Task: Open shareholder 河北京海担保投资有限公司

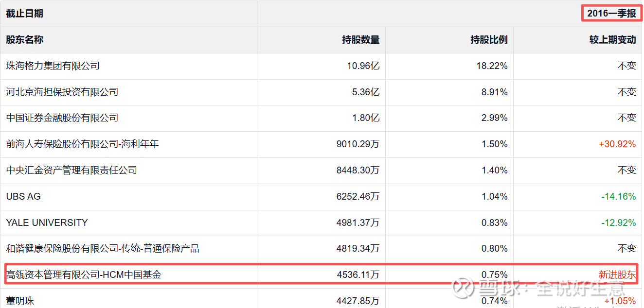Action: [x=62, y=92]
